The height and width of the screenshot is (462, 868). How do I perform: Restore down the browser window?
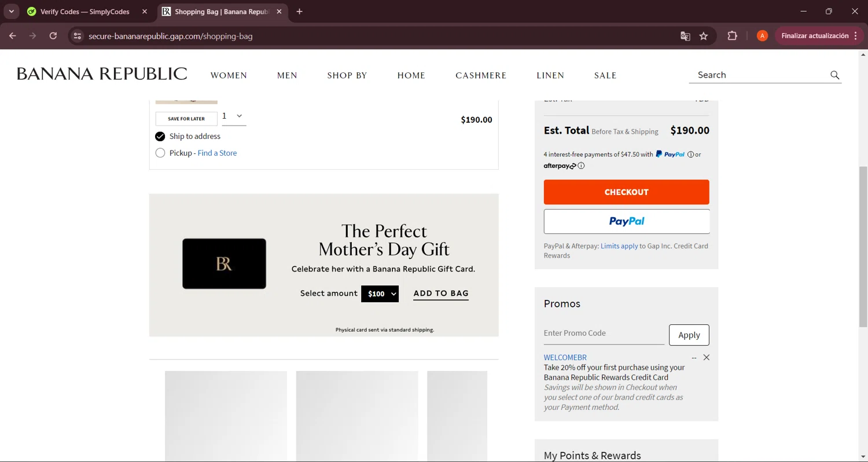pos(829,12)
